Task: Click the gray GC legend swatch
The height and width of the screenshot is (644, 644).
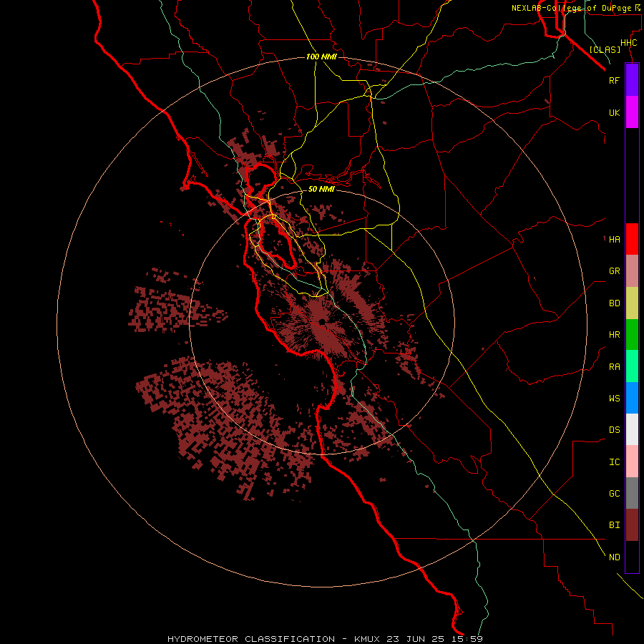Action: click(632, 493)
